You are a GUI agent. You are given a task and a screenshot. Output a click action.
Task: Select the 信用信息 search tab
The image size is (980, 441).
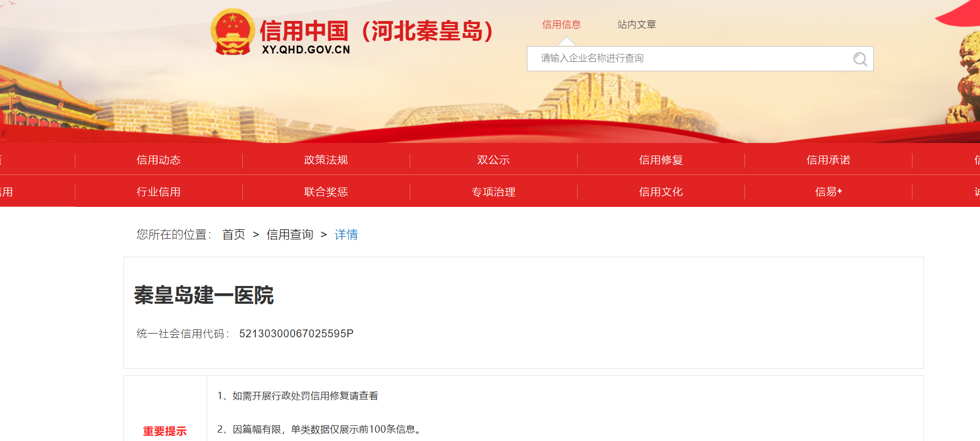point(561,25)
